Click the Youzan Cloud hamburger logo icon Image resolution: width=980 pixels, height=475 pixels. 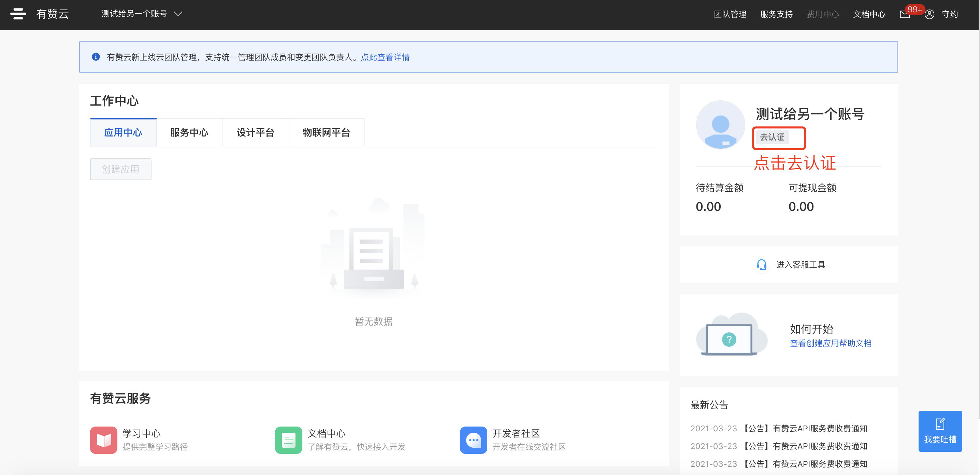[18, 14]
